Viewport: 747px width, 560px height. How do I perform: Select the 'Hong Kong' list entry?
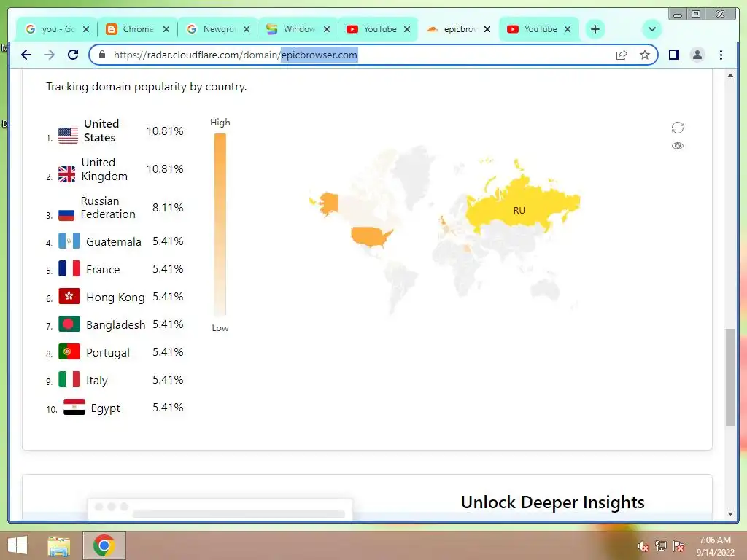pyautogui.click(x=115, y=297)
